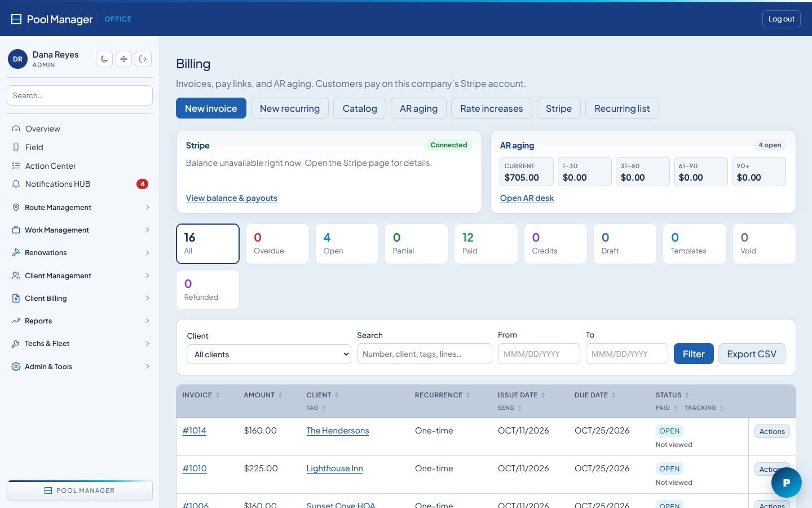Expand Admin & Tools section
Image resolution: width=812 pixels, height=508 pixels.
[80, 366]
